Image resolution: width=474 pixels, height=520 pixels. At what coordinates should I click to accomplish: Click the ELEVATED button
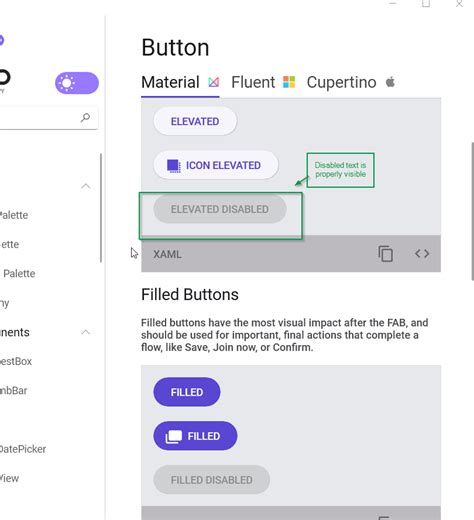point(195,121)
